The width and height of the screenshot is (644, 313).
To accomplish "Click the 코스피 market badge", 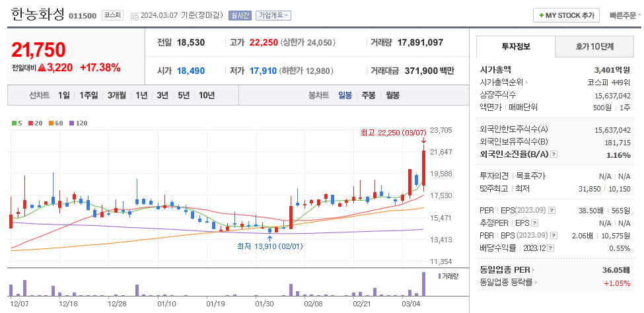I will tap(112, 16).
